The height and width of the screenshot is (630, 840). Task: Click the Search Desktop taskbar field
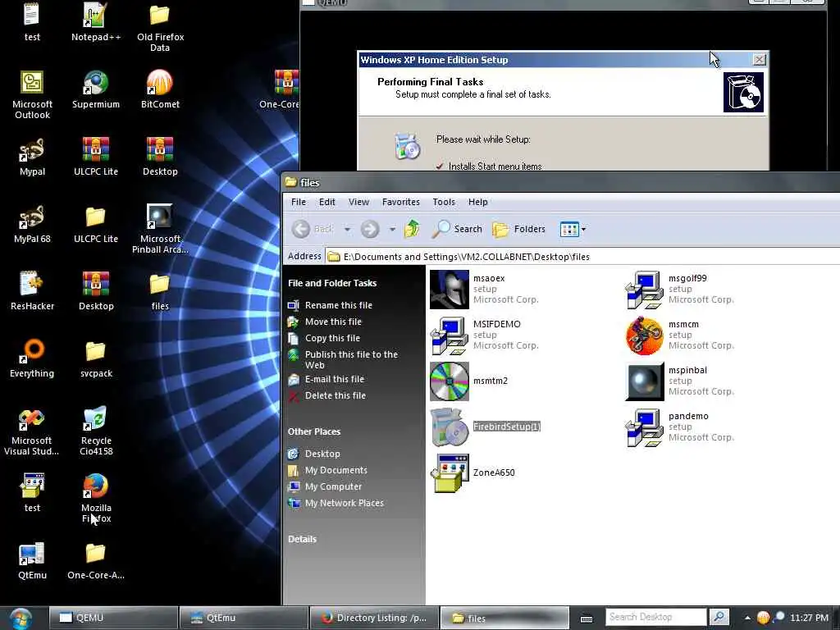[655, 617]
